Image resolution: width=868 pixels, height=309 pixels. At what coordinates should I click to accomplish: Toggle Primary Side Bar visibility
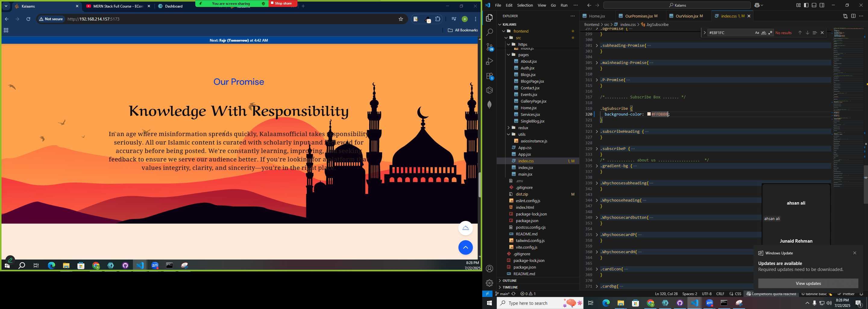click(x=806, y=5)
